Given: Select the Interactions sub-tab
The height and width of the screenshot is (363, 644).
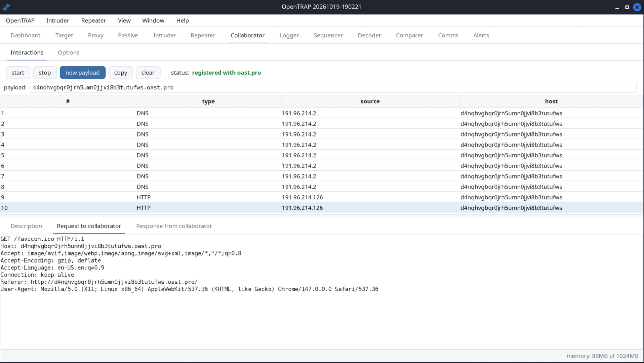Looking at the screenshot, I should pyautogui.click(x=27, y=52).
